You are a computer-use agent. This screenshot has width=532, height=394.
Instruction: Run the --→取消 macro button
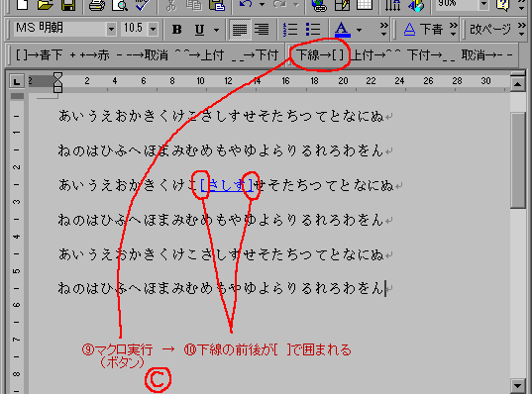click(x=142, y=54)
